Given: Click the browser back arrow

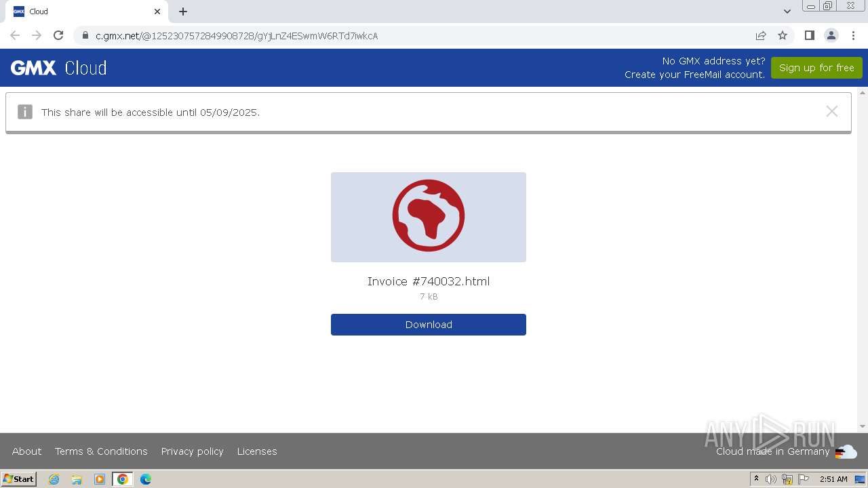Looking at the screenshot, I should (15, 35).
